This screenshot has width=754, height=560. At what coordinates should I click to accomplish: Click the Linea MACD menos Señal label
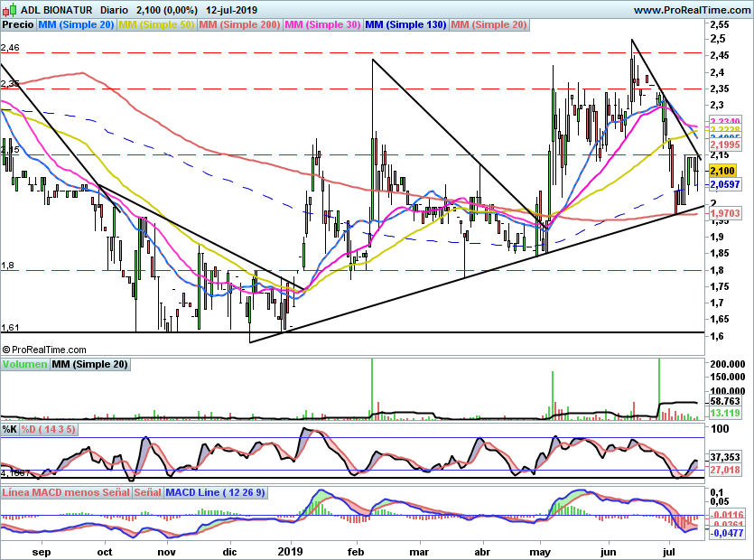click(x=66, y=493)
